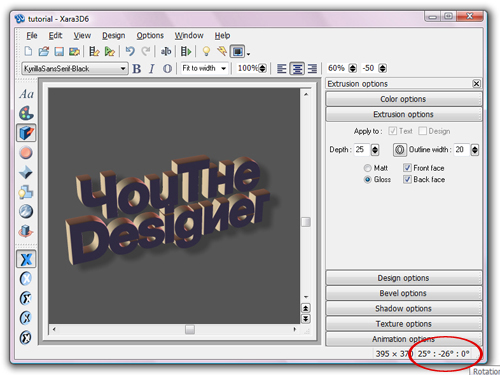
Task: Save the project using the floppy disk icon
Action: pos(59,51)
